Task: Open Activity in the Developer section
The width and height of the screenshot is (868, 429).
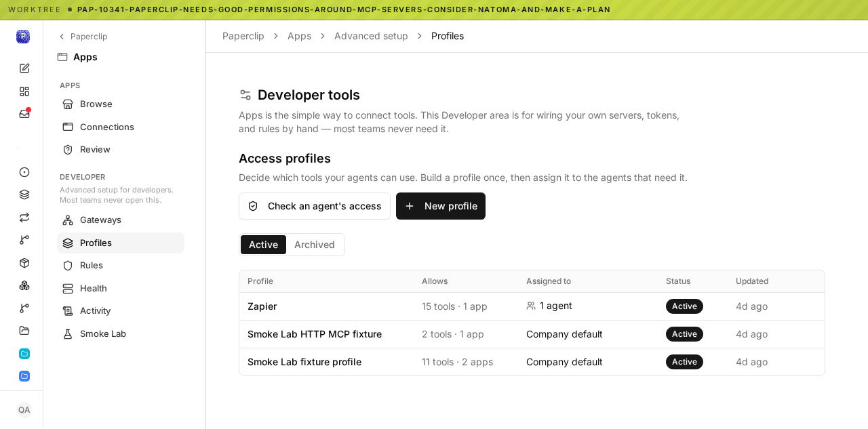Action: (x=121, y=311)
